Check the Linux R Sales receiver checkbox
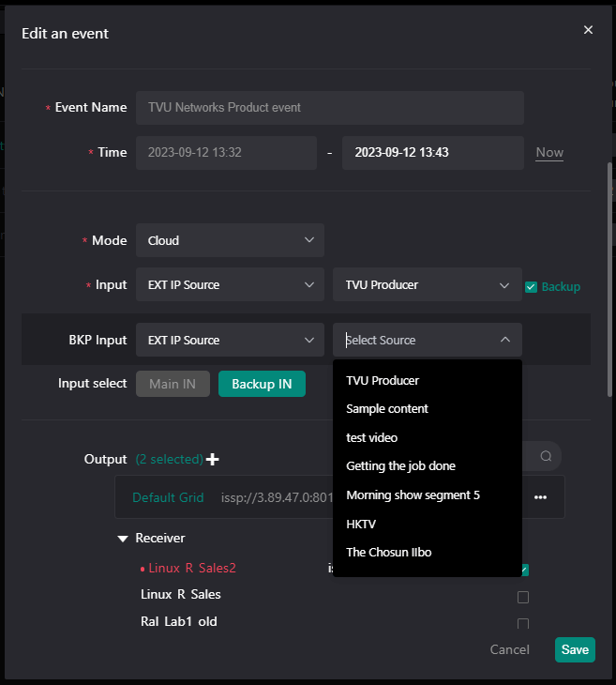Screen dimensions: 616x685 click(x=523, y=597)
